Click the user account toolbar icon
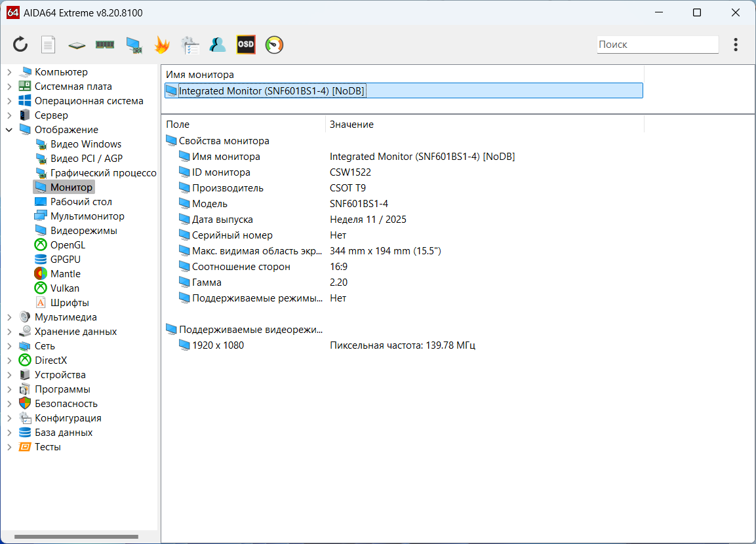Screen dimensions: 756x544 218,45
